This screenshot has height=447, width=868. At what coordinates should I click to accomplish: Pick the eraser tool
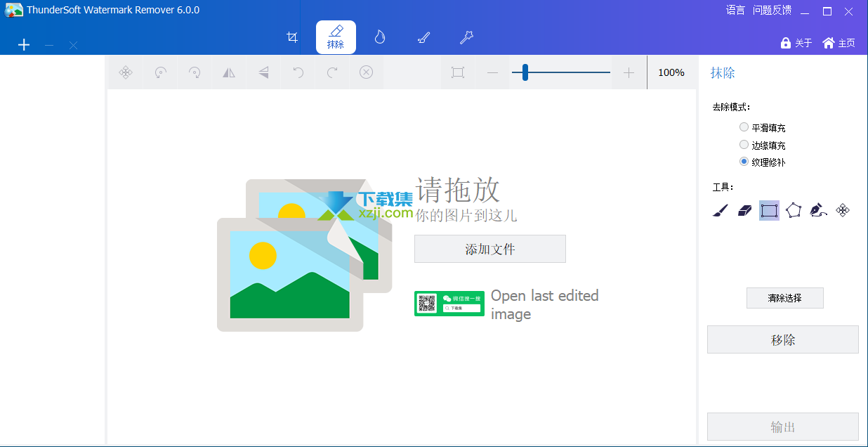pyautogui.click(x=744, y=210)
